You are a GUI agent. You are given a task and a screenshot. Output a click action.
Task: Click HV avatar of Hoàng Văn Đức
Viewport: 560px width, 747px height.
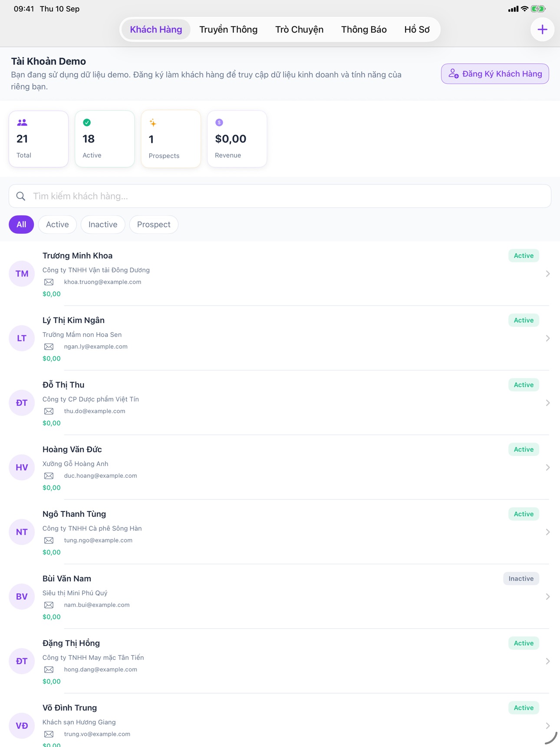point(22,467)
